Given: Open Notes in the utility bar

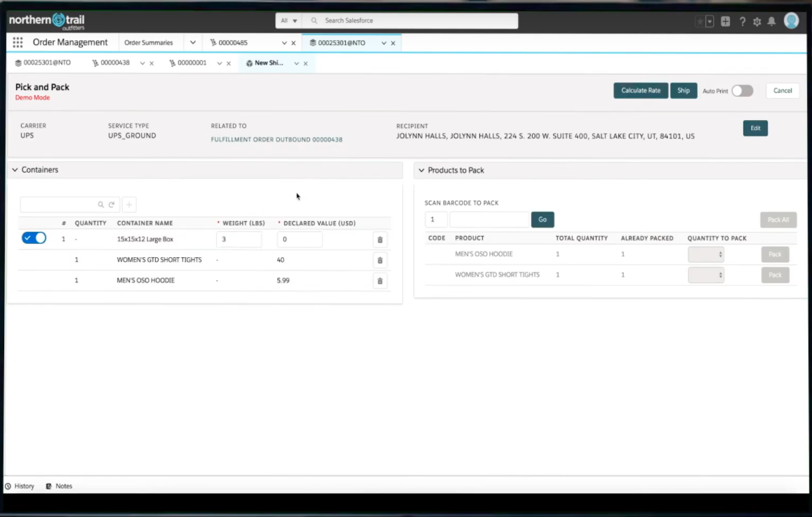Looking at the screenshot, I should pyautogui.click(x=59, y=486).
